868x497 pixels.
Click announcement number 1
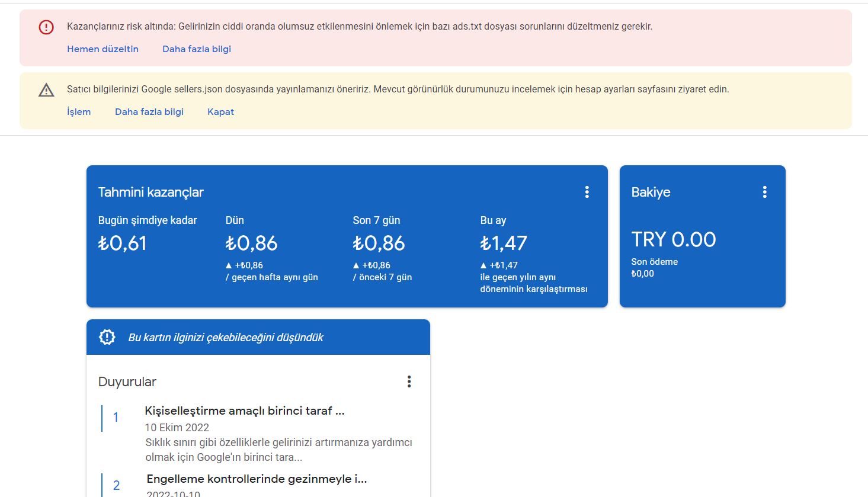pyautogui.click(x=116, y=418)
